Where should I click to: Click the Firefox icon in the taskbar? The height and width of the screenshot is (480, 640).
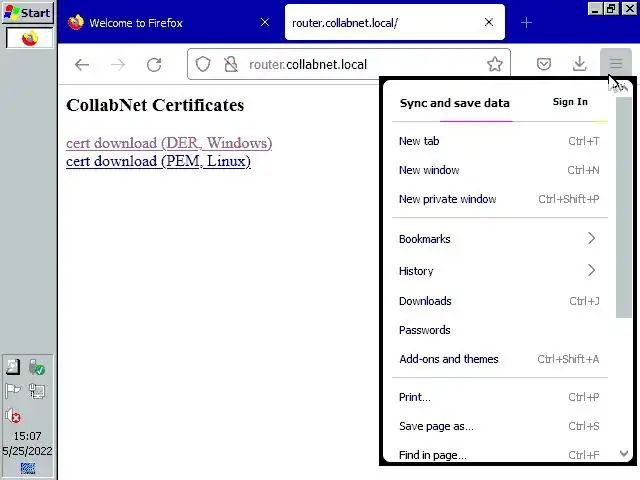tap(29, 39)
